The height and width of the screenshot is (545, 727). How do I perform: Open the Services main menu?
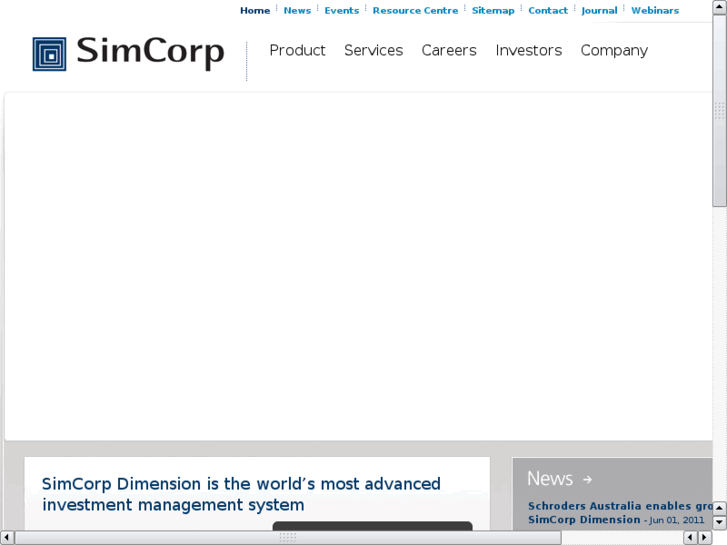coord(374,50)
